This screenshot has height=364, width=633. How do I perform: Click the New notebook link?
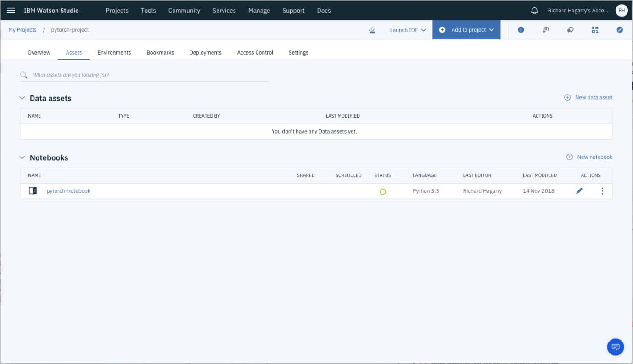(589, 157)
